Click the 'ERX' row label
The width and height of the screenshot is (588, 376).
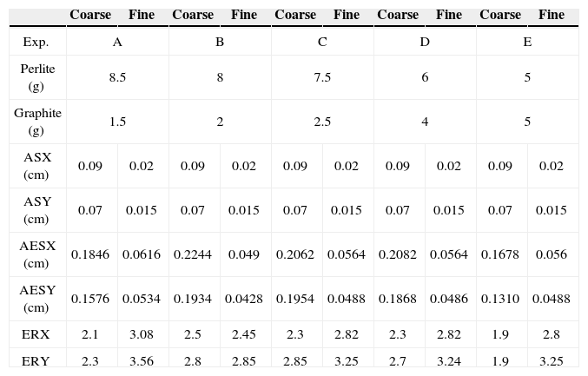(36, 333)
